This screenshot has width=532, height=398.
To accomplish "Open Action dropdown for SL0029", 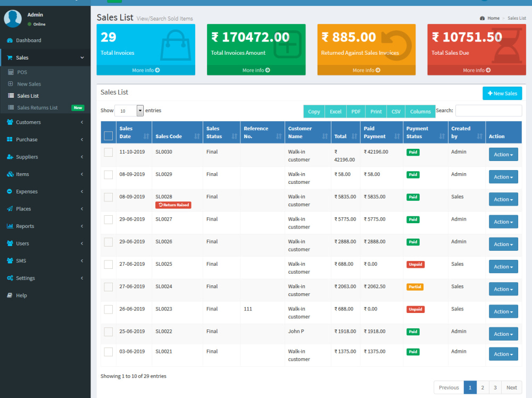I will click(x=503, y=177).
